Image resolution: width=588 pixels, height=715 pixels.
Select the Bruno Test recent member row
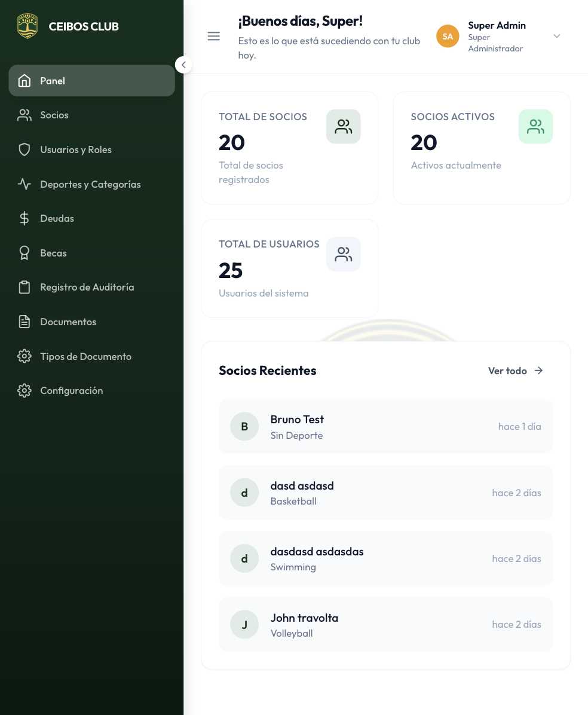pyautogui.click(x=385, y=427)
